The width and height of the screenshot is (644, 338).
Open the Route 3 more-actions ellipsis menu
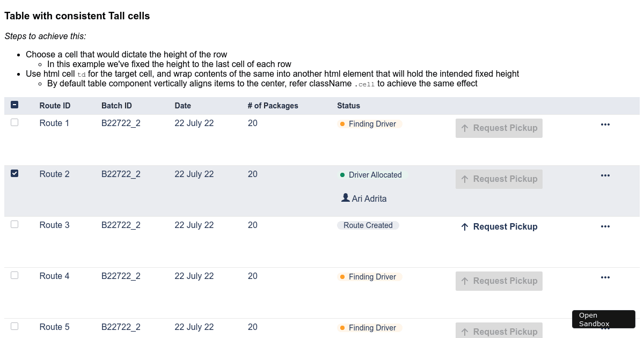605,226
